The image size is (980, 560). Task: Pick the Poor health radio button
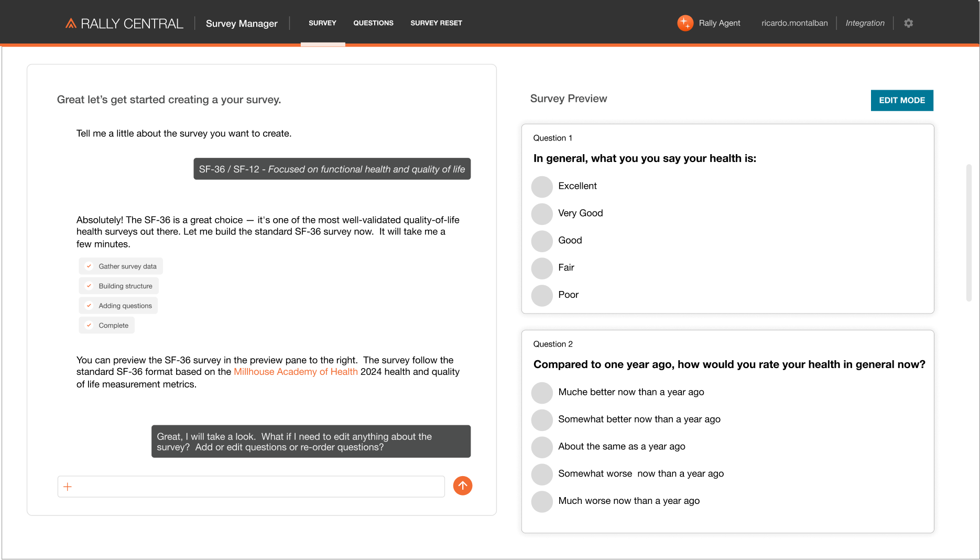(542, 296)
